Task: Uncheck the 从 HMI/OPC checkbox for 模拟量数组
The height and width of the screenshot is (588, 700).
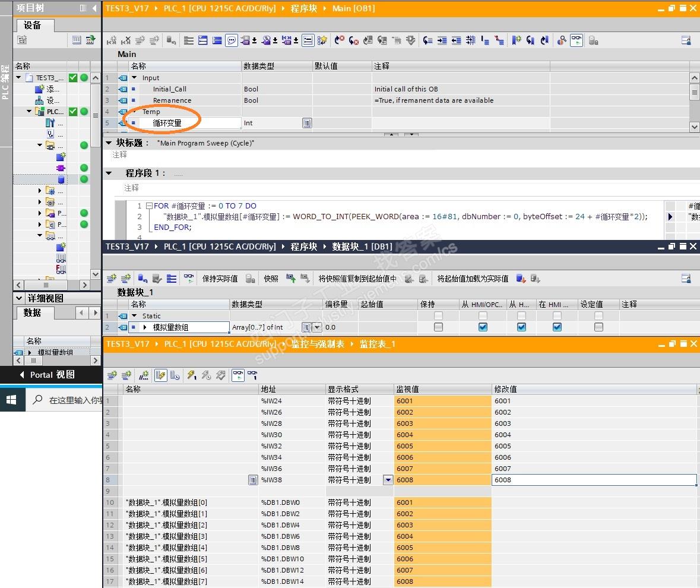Action: (483, 327)
